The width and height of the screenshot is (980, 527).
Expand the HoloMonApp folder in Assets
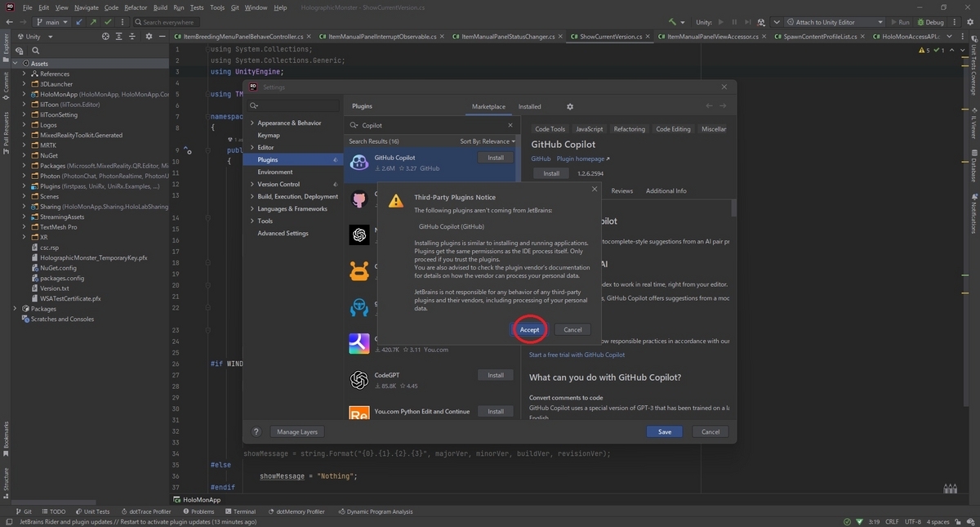pyautogui.click(x=24, y=95)
